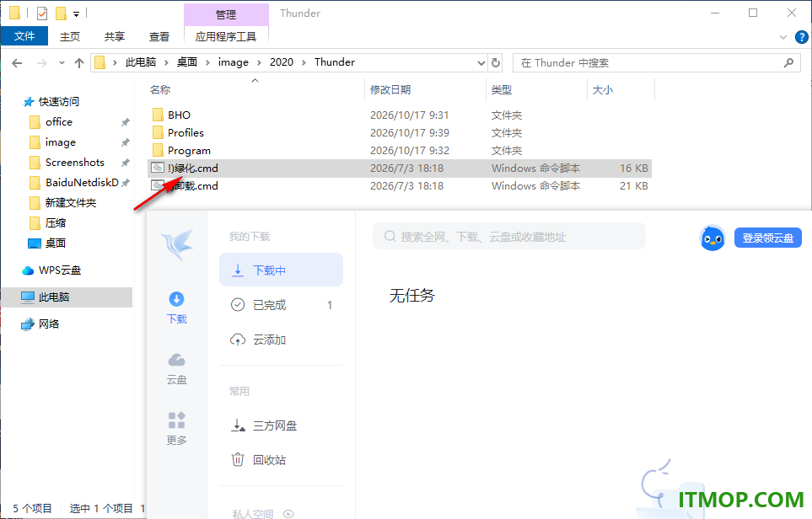Open 桌面 in navigation pane
This screenshot has width=812, height=519.
click(x=55, y=243)
